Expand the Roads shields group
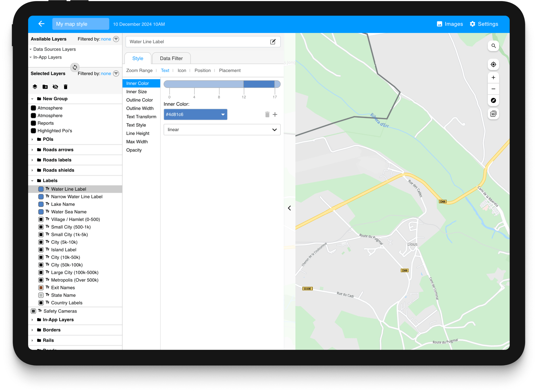 (x=32, y=170)
